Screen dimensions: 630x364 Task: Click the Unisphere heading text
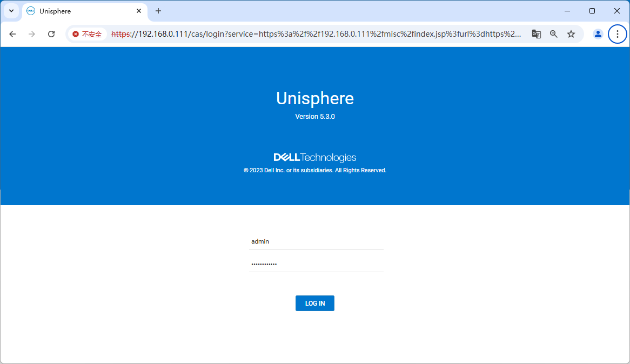tap(315, 98)
